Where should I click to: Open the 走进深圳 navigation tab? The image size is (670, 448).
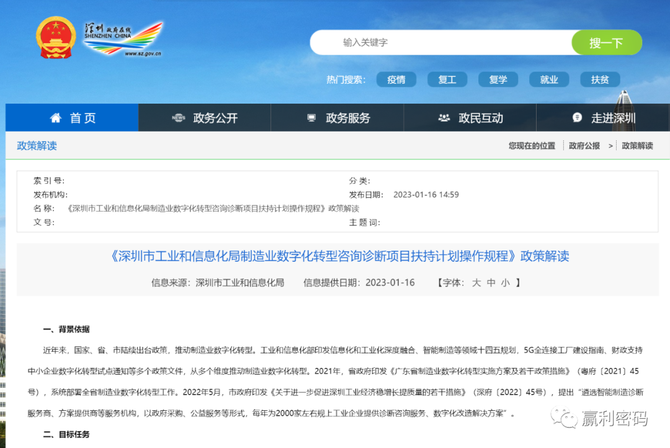pos(603,118)
